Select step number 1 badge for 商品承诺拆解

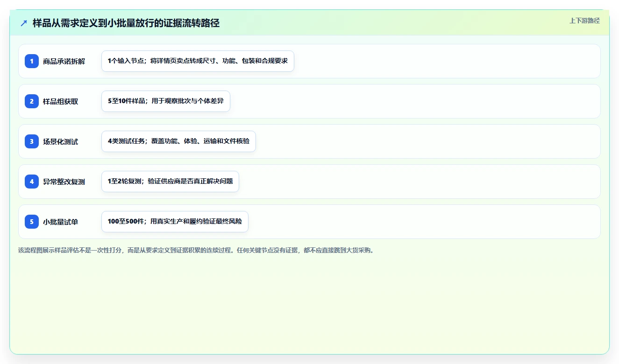(x=32, y=61)
